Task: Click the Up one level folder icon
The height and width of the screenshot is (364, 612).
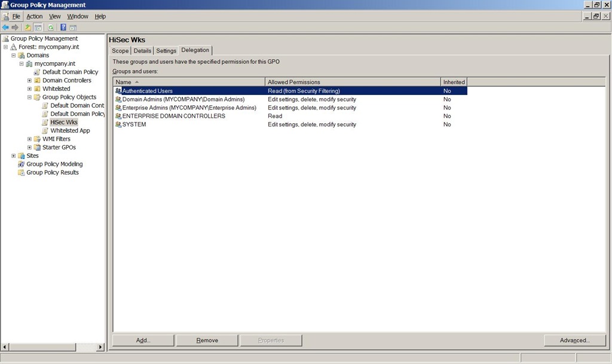Action: click(x=28, y=27)
